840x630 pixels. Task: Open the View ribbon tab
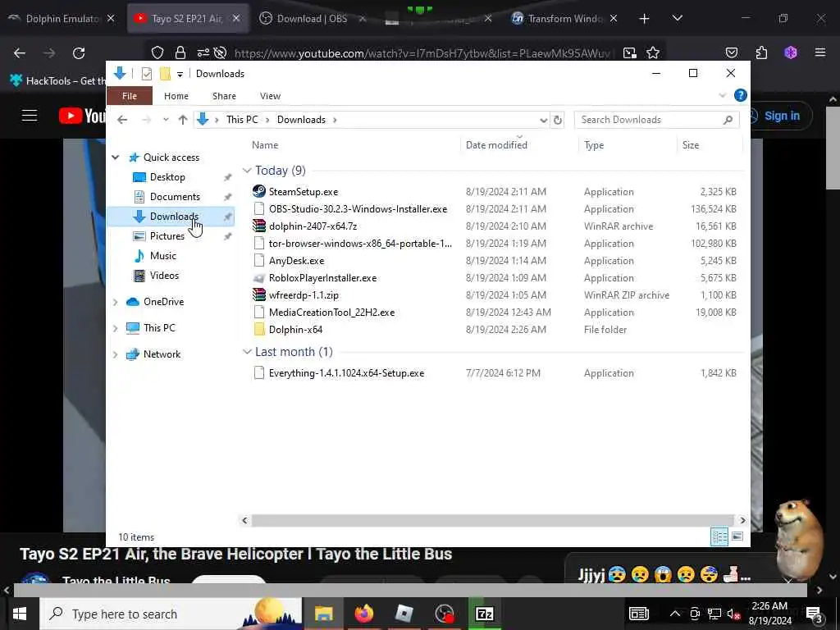(x=270, y=96)
